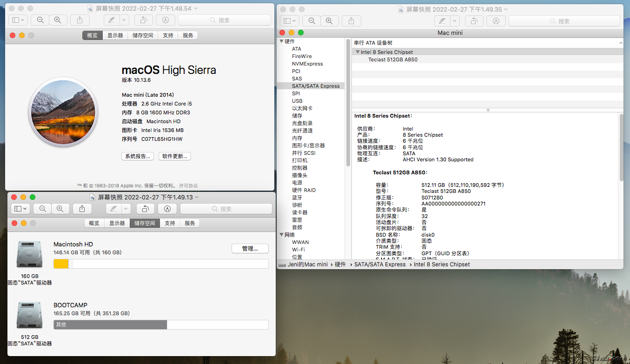Select the 显示器 tab in the 1.49.13 window
Image resolution: width=630 pixels, height=364 pixels.
click(117, 223)
